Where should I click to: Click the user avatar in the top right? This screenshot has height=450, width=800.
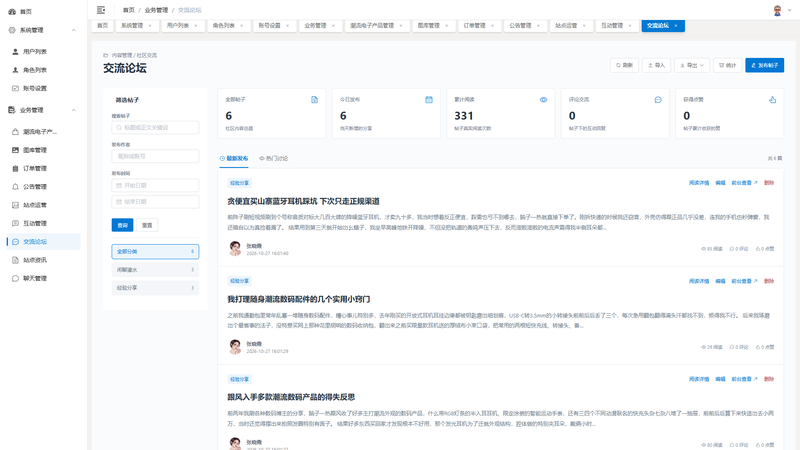(777, 10)
